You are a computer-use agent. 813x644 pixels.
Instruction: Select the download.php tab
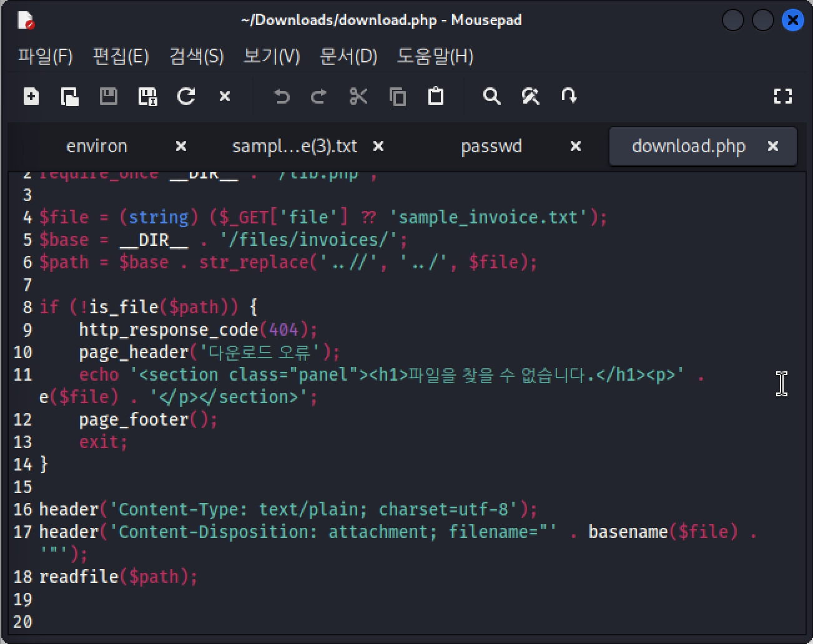689,146
